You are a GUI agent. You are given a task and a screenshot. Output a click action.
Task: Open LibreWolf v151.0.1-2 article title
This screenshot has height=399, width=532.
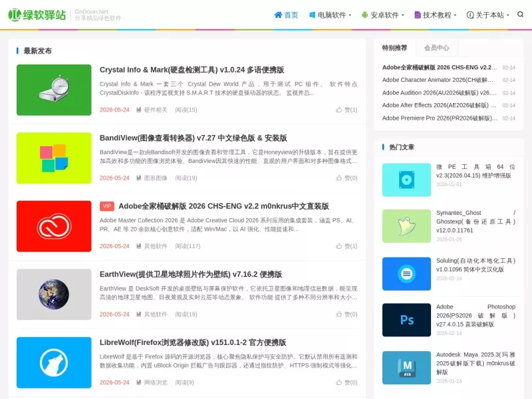(x=193, y=342)
